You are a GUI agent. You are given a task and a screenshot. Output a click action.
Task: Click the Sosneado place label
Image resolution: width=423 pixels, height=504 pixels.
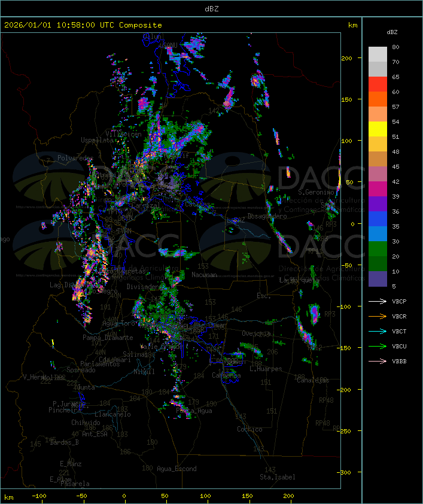(x=81, y=370)
